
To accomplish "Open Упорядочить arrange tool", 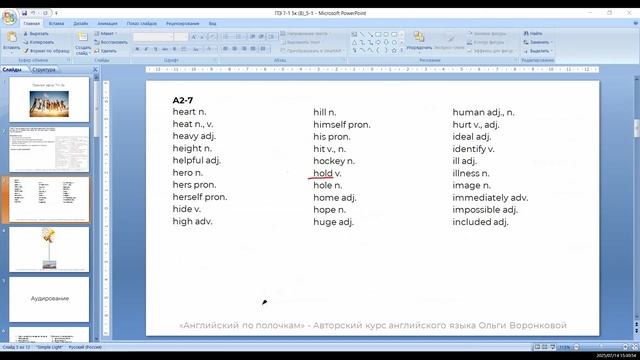I will (x=419, y=41).
